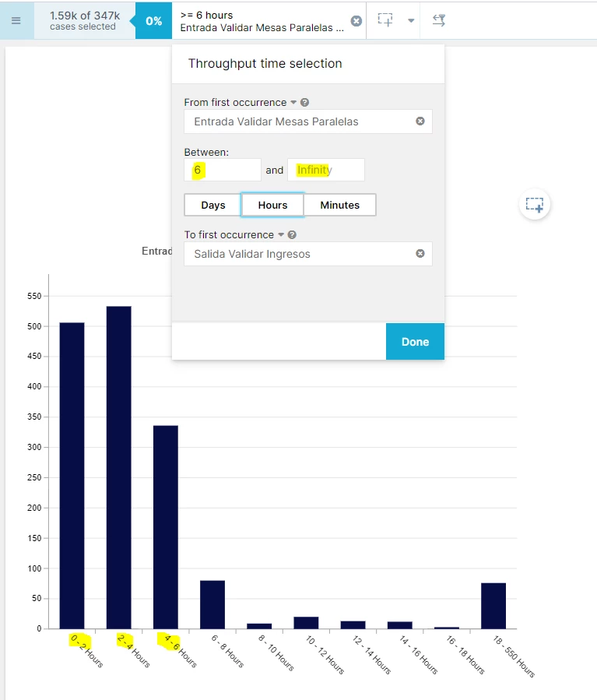Open the hamburger menu
This screenshot has height=700, width=597.
tap(16, 20)
